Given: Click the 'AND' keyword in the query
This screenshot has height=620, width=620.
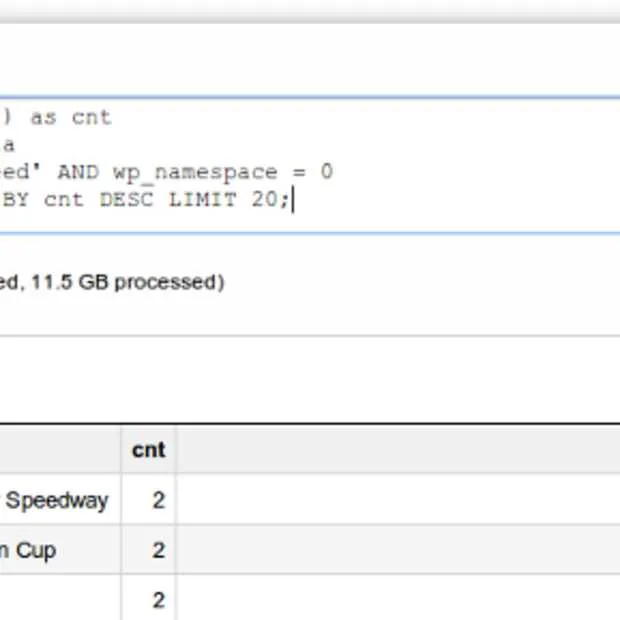Looking at the screenshot, I should 78,172.
